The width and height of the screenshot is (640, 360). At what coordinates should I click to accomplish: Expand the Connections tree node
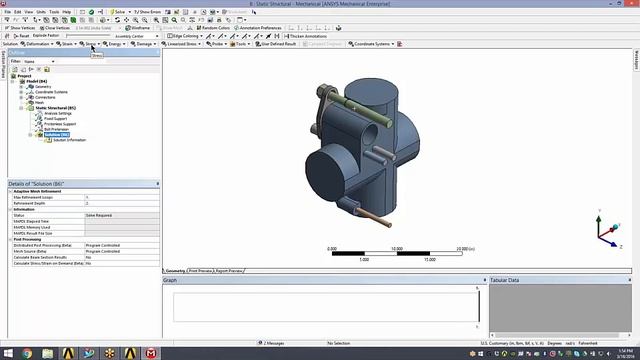[x=21, y=97]
